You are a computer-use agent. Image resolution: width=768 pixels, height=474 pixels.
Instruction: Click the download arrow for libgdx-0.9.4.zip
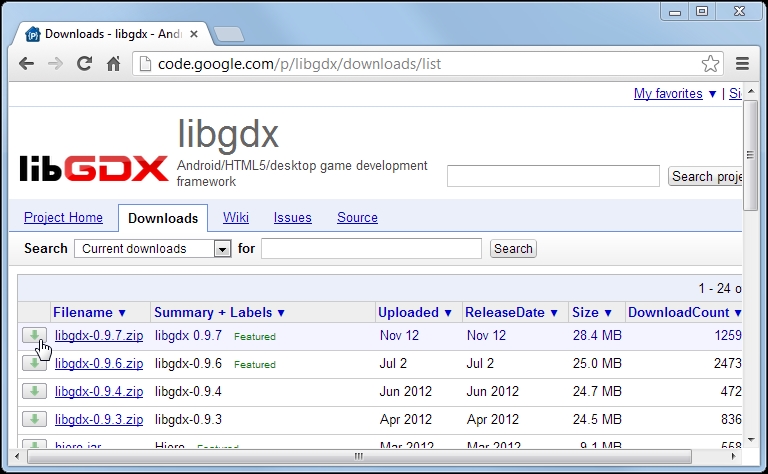tap(34, 391)
